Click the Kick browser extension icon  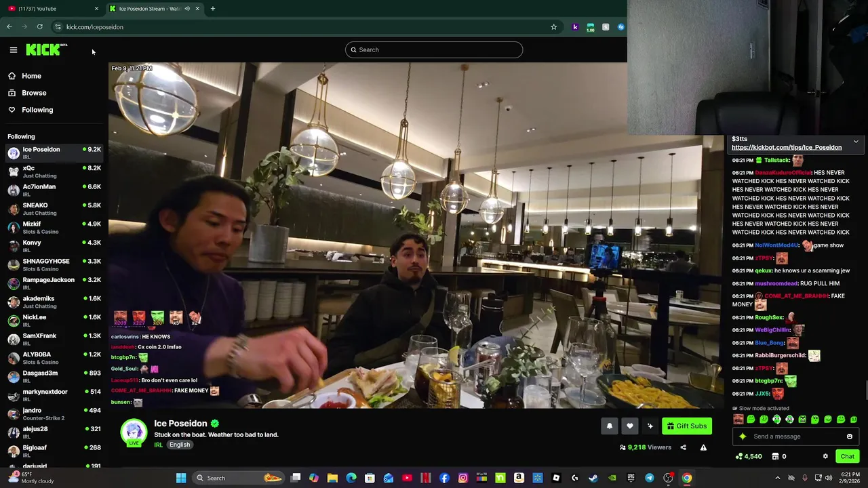575,27
